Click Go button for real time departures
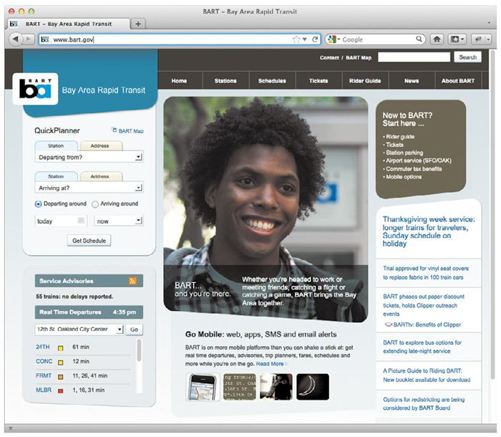 [134, 329]
